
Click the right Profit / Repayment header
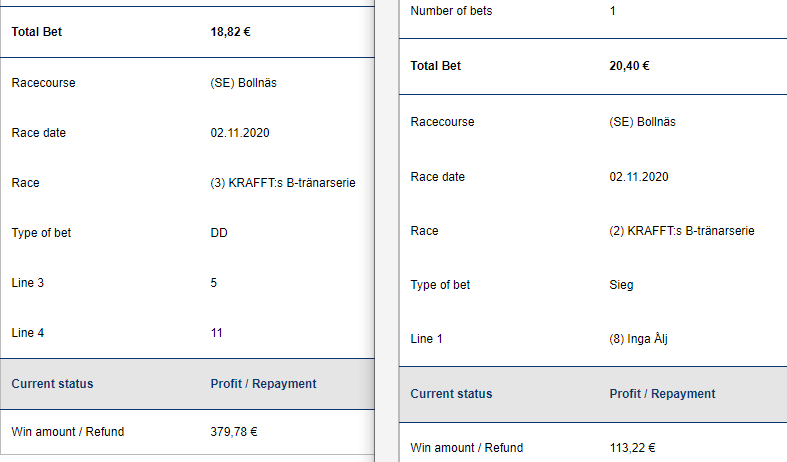pos(662,394)
